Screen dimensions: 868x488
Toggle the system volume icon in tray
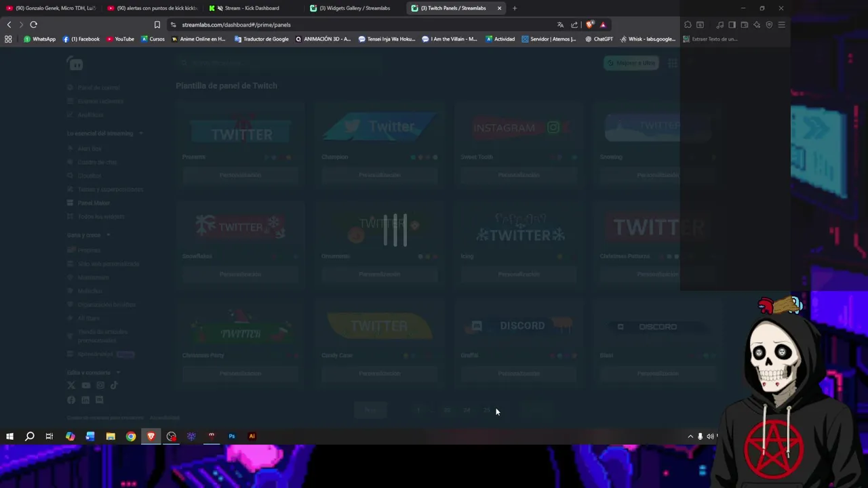pyautogui.click(x=710, y=436)
